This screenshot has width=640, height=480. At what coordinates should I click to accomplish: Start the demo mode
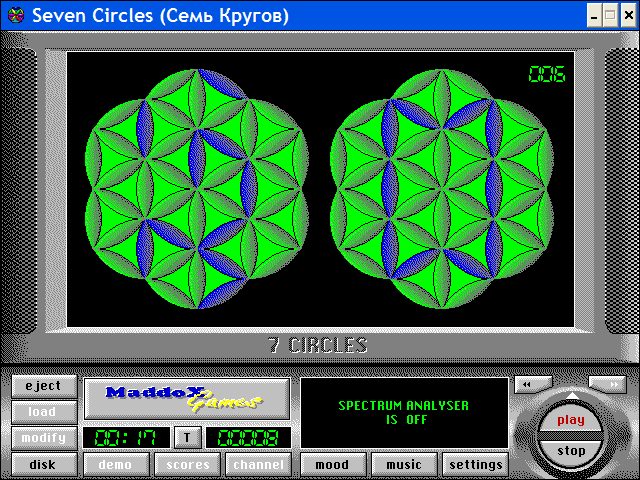coord(116,464)
